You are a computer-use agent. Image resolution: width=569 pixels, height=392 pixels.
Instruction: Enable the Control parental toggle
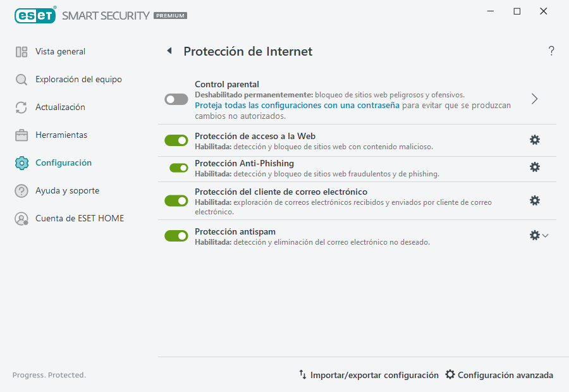point(176,99)
